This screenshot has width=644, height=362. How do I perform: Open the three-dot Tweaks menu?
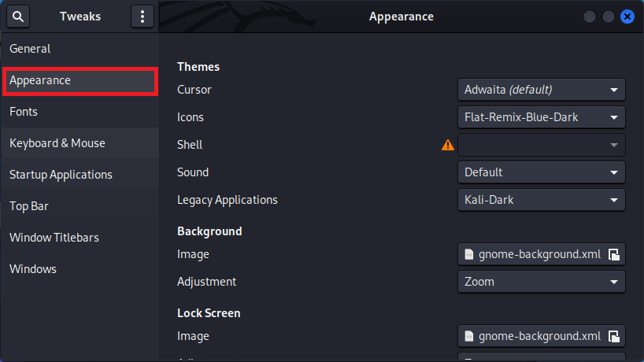[x=142, y=17]
